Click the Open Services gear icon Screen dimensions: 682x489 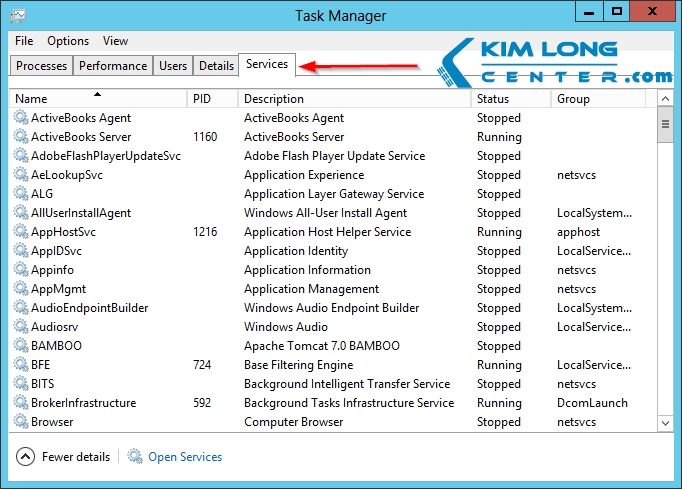click(x=135, y=457)
